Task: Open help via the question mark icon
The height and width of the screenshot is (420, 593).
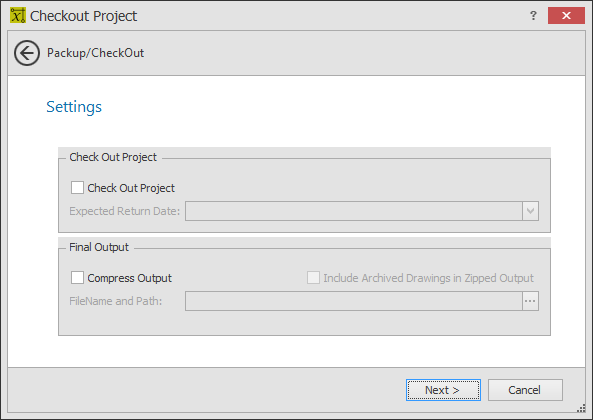Action: [533, 15]
